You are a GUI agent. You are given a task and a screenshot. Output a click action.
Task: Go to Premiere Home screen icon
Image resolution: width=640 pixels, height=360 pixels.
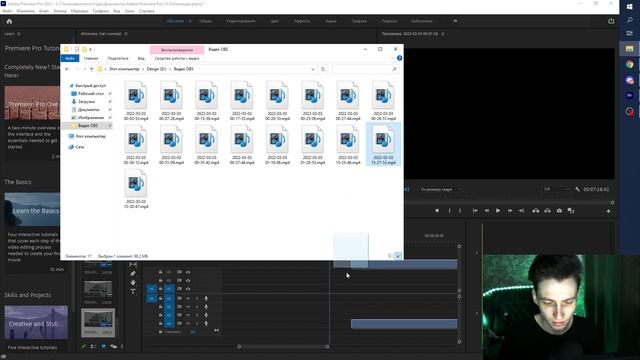(x=9, y=21)
